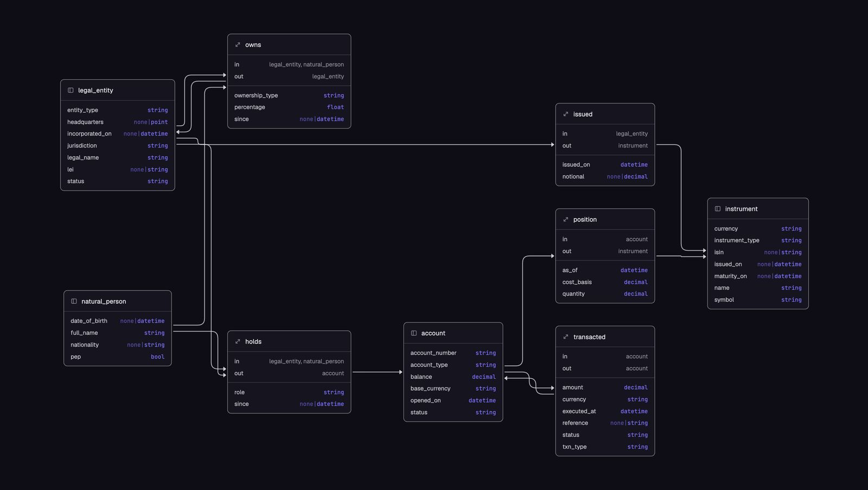This screenshot has width=868, height=490.
Task: Click the entity_type field in legal_entity
Action: [x=118, y=110]
